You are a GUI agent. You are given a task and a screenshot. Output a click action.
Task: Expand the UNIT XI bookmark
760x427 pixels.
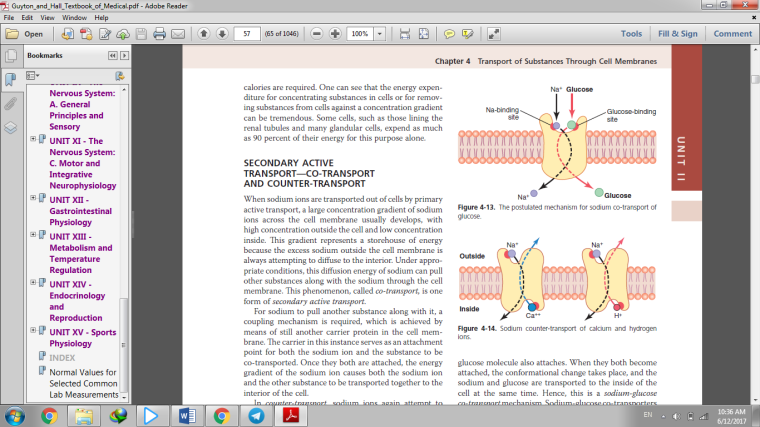33,139
